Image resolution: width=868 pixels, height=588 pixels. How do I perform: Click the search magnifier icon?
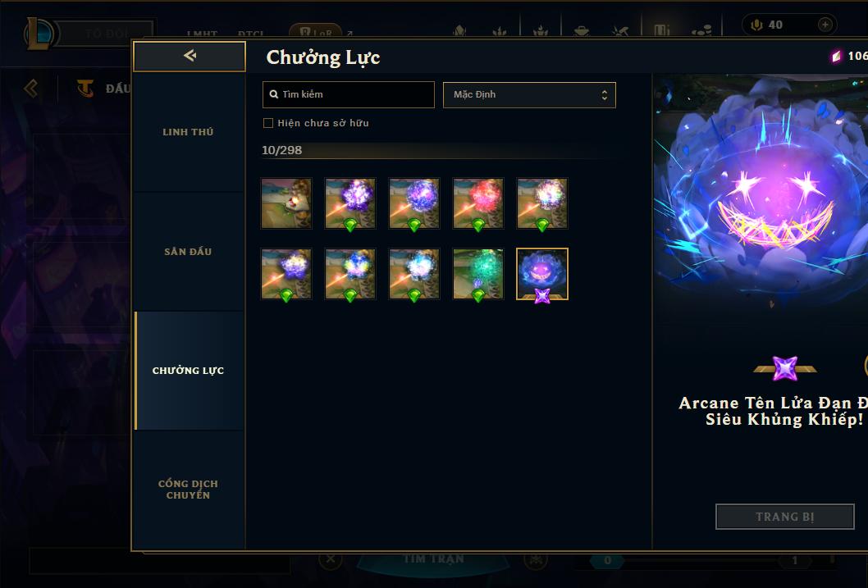click(x=273, y=94)
